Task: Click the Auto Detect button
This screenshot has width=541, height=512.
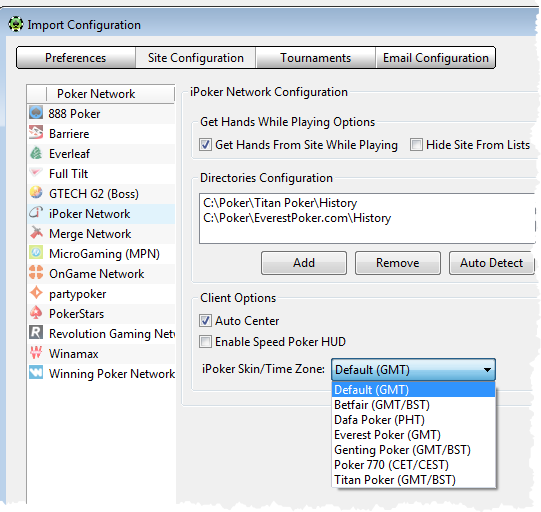Action: 491,263
